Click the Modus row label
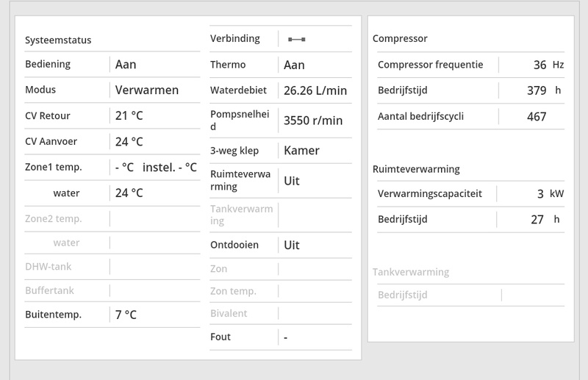The image size is (588, 380). [40, 90]
